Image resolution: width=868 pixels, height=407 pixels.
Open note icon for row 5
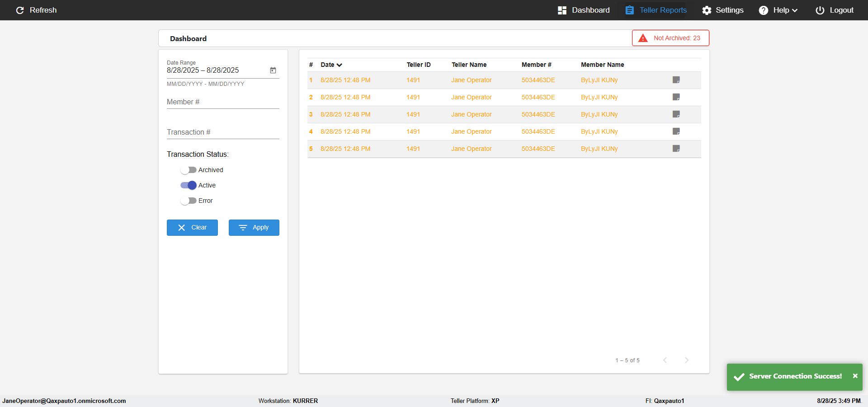coord(676,149)
